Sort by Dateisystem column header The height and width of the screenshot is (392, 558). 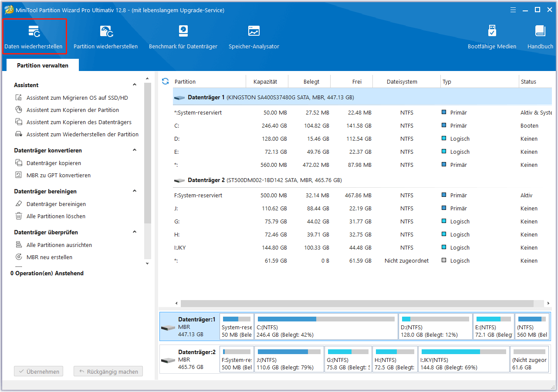(x=407, y=81)
